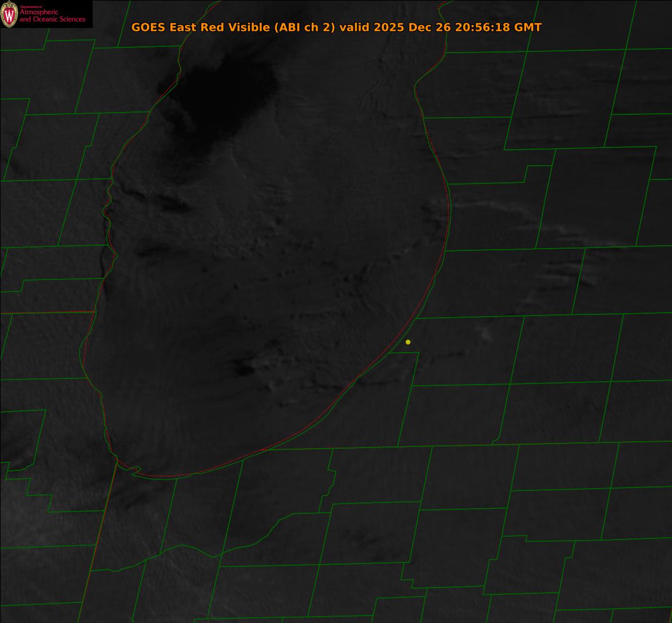Click the small dark cloud spot in the southern lake
The height and width of the screenshot is (623, 672).
click(245, 369)
